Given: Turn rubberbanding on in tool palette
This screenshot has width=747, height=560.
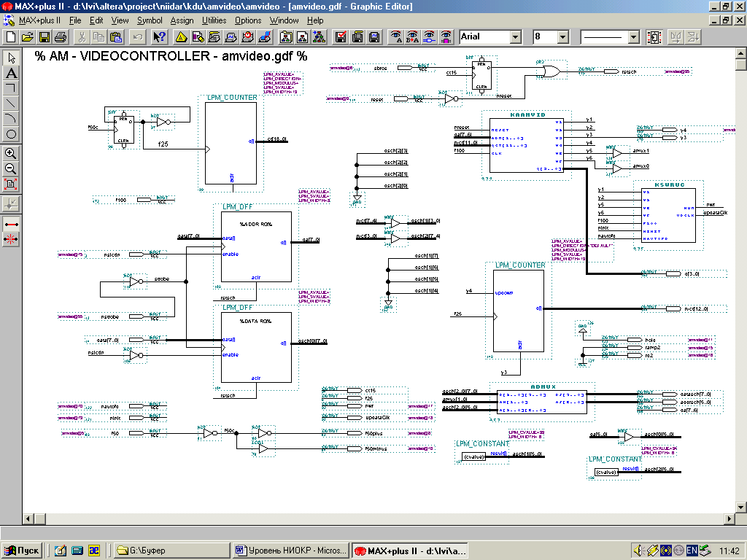Looking at the screenshot, I should pyautogui.click(x=11, y=224).
